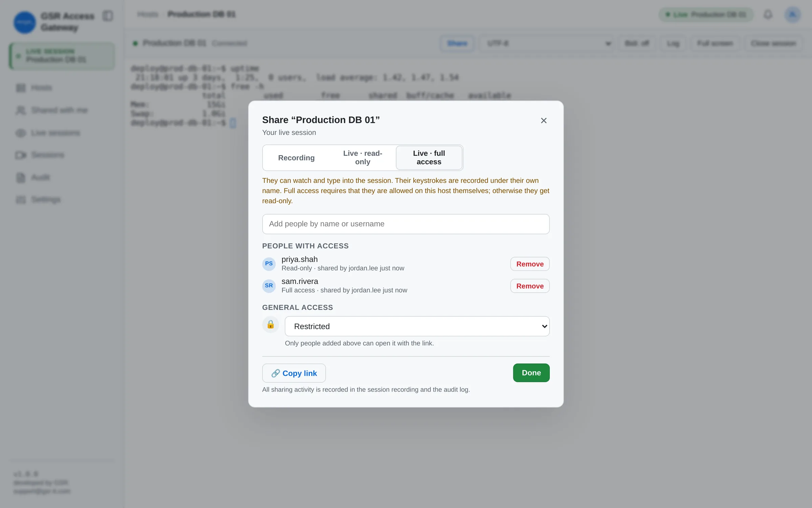Collapse the sidebar with the panel icon
Screen dimensions: 812x508
click(x=108, y=16)
